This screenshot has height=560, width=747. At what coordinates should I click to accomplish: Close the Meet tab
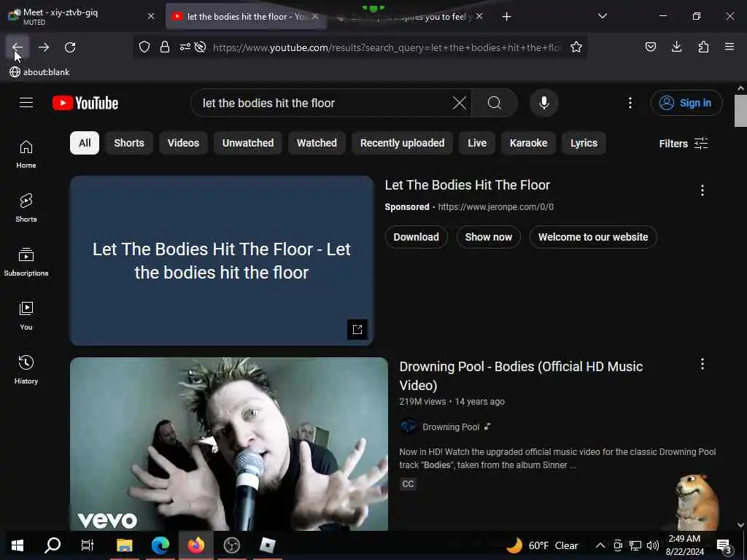pos(151,16)
